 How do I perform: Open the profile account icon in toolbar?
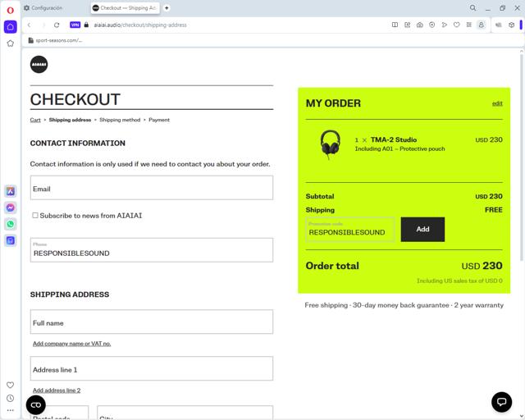pyautogui.click(x=482, y=25)
